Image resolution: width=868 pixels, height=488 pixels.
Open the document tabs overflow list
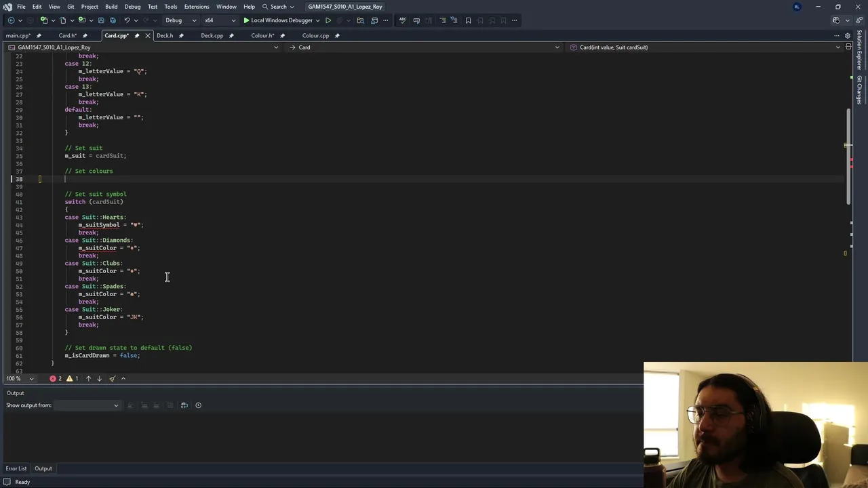coord(837,35)
